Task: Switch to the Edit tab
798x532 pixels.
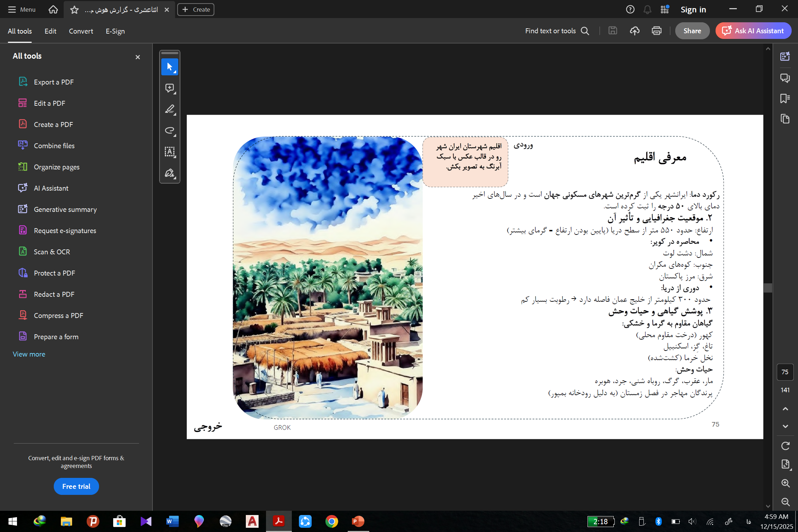Action: point(50,31)
